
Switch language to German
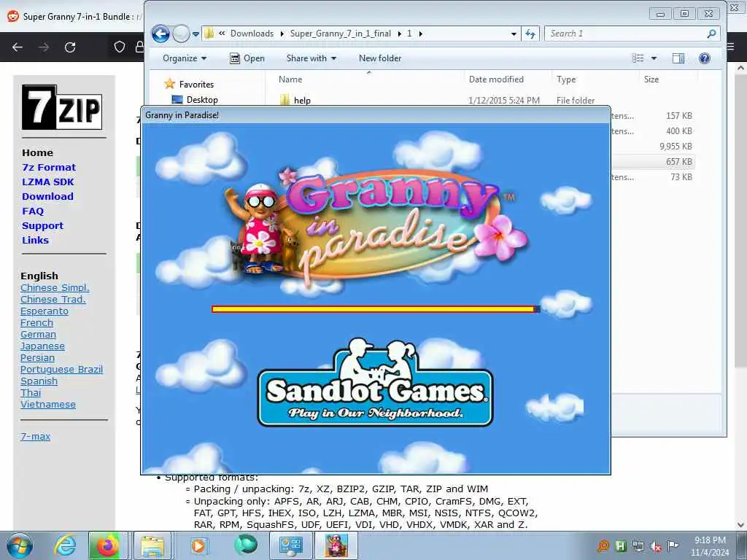38,334
